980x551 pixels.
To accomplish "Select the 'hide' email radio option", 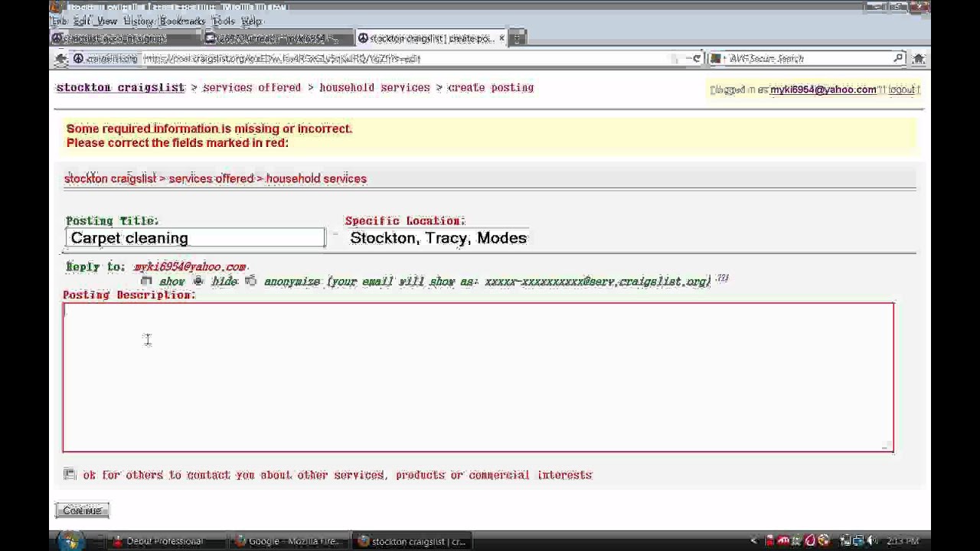I will pos(198,282).
